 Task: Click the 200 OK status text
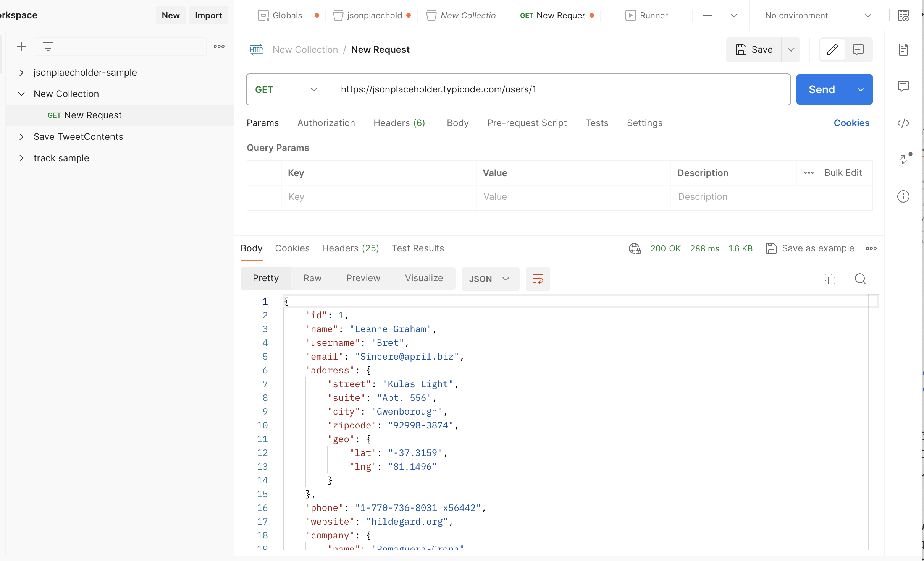click(666, 248)
